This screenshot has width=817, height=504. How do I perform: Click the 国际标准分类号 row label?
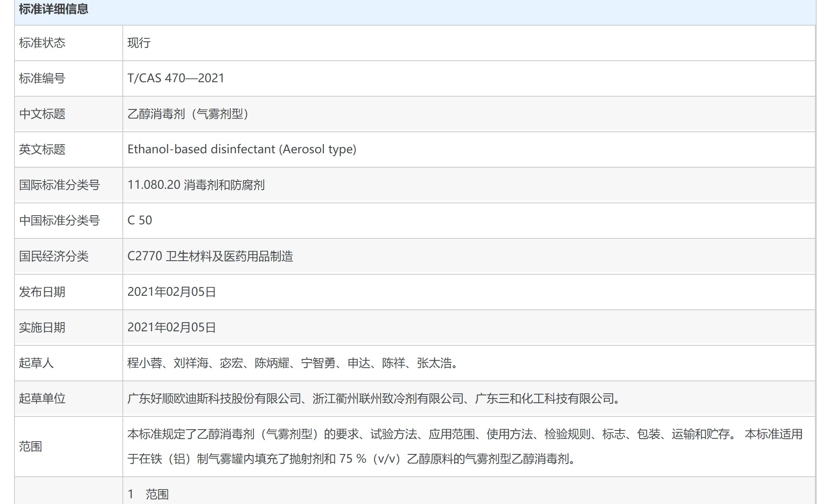(x=60, y=185)
